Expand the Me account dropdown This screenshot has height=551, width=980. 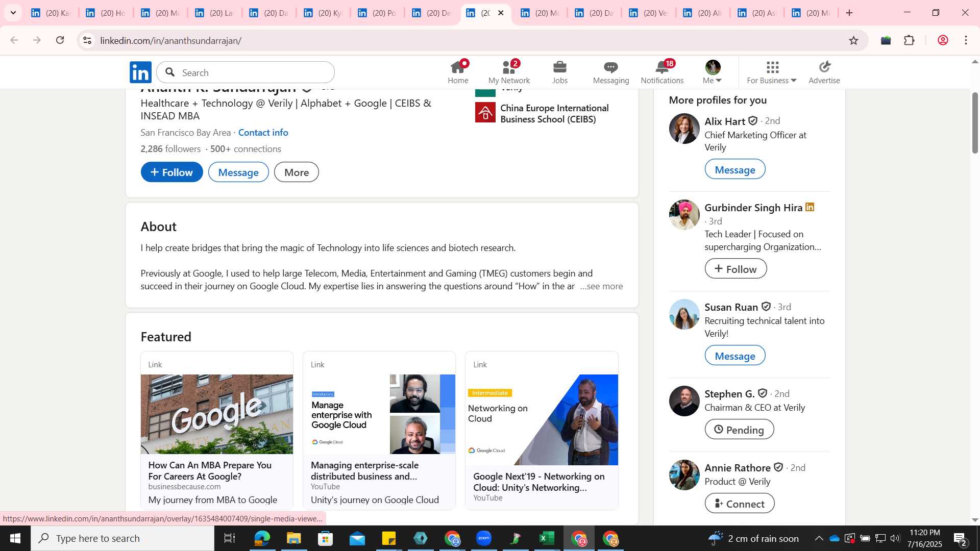pos(713,72)
